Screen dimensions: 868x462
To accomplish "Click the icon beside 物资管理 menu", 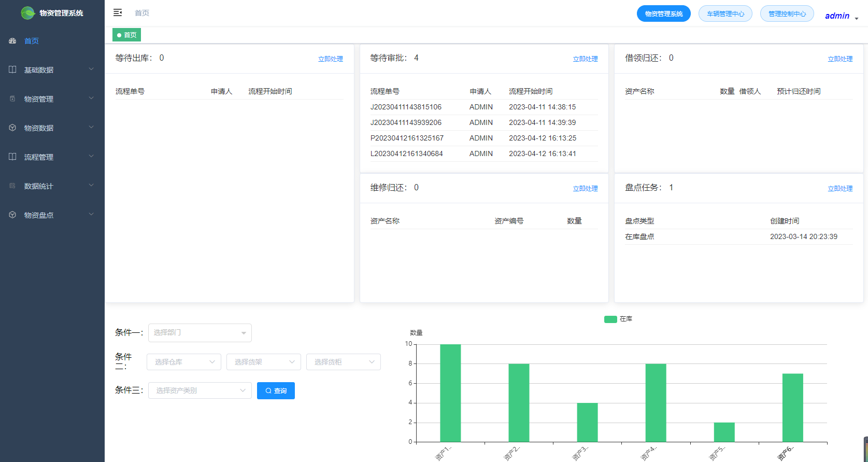I will point(12,99).
